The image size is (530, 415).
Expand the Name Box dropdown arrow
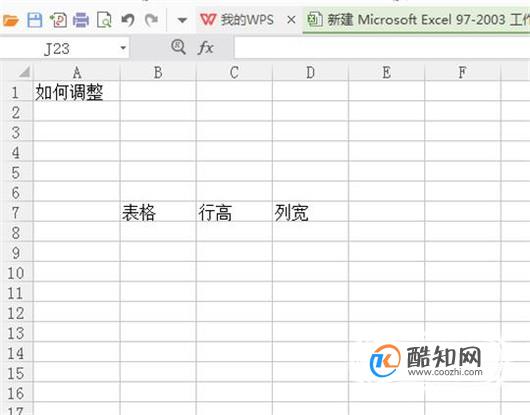[123, 48]
